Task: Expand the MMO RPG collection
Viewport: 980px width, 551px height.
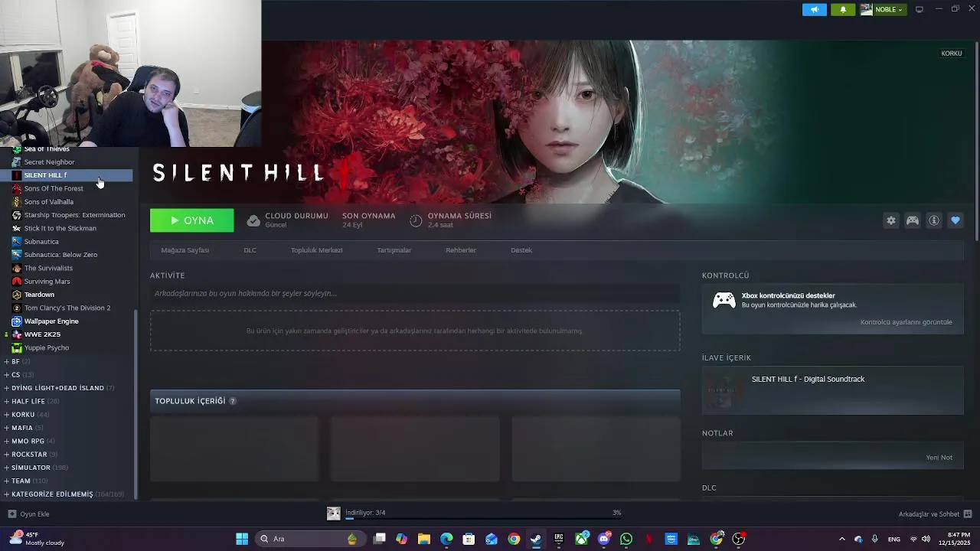Action: [x=7, y=441]
